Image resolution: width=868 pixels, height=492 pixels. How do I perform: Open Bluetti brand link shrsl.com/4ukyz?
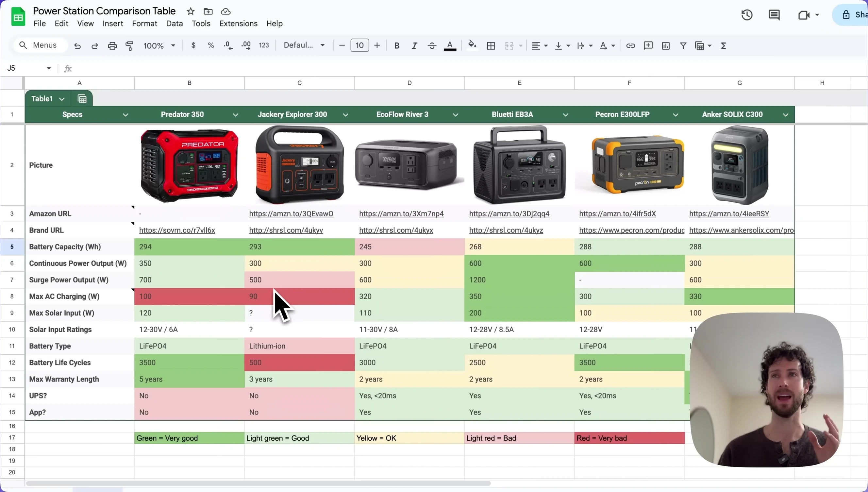(506, 230)
